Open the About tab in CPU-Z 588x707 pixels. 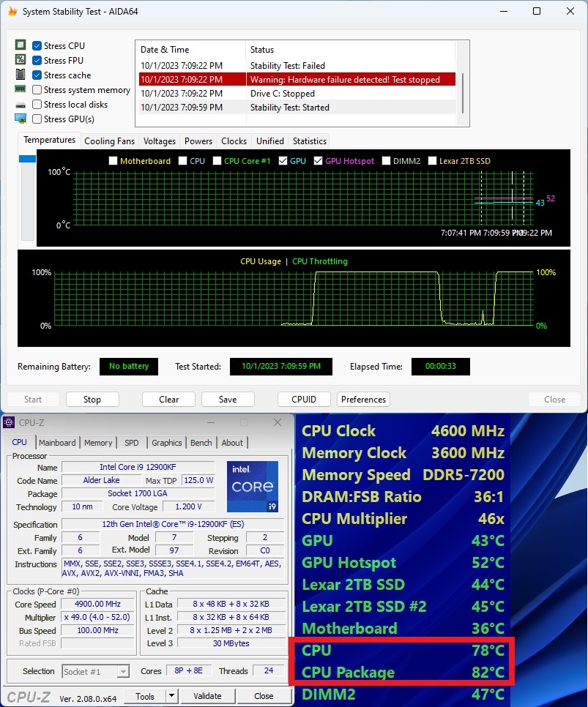pyautogui.click(x=232, y=443)
